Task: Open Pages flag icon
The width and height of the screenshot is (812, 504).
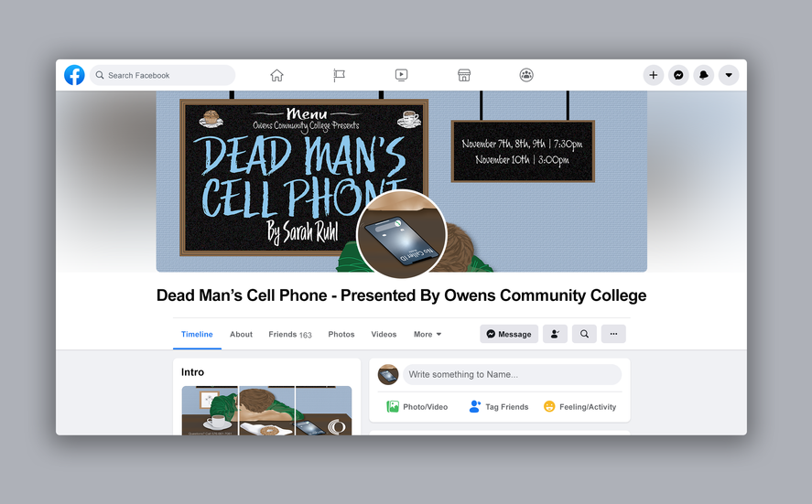Action: 340,76
